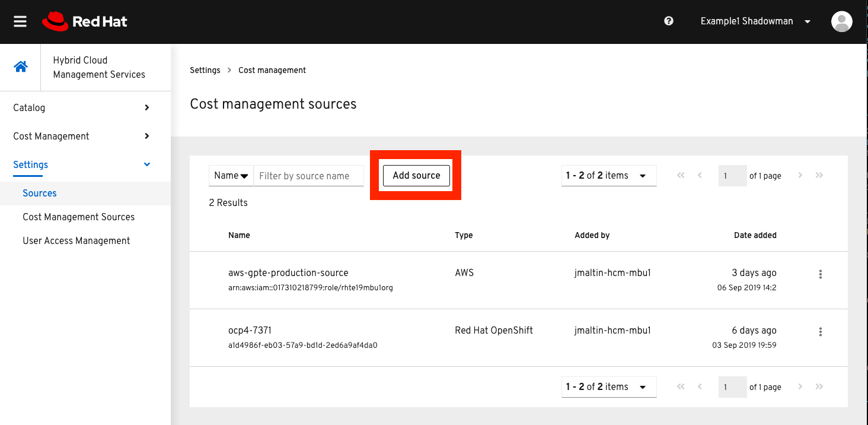The width and height of the screenshot is (868, 425).
Task: Go to first page in bottom pagination
Action: click(681, 386)
